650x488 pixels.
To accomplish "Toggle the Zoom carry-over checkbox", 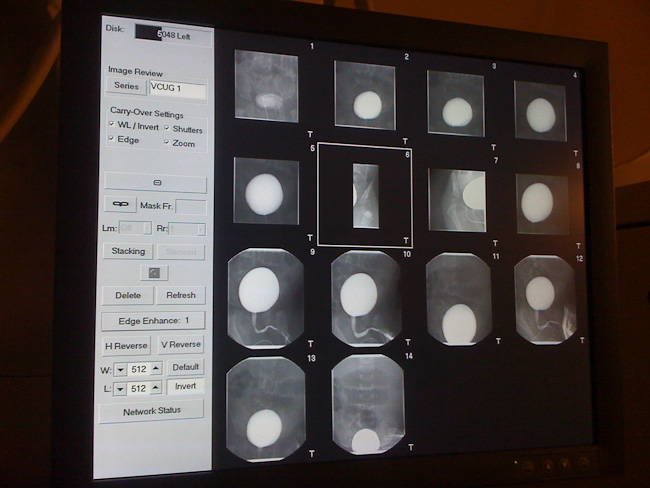I will coord(166,143).
